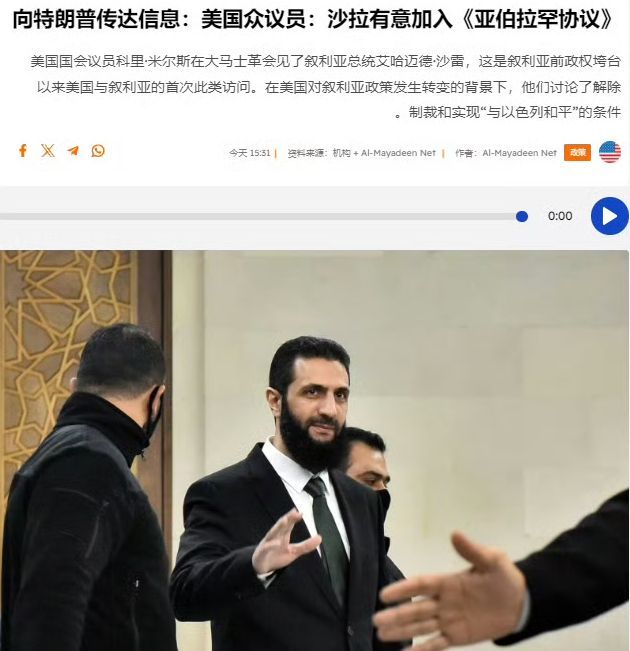Click the 今天 15:31 publish time
This screenshot has height=651, width=630.
tap(250, 153)
